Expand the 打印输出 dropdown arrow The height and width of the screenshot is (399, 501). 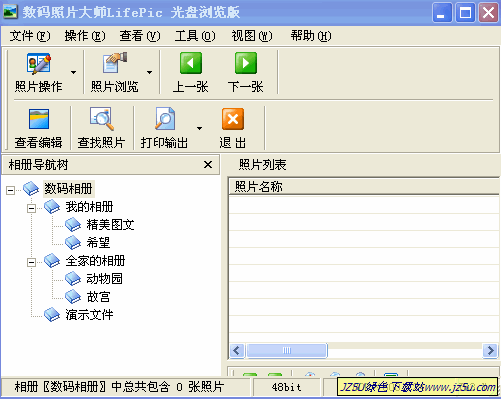[199, 128]
